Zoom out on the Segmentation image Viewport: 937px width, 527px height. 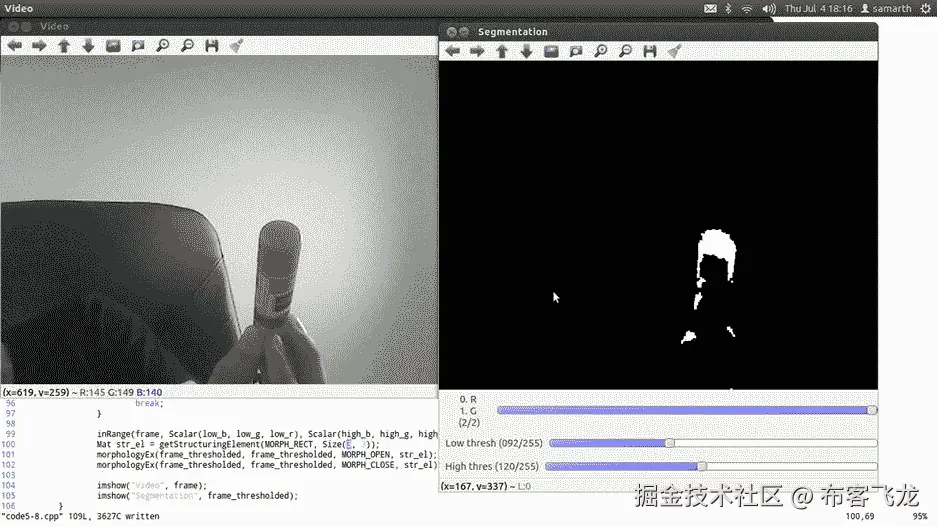[x=626, y=51]
